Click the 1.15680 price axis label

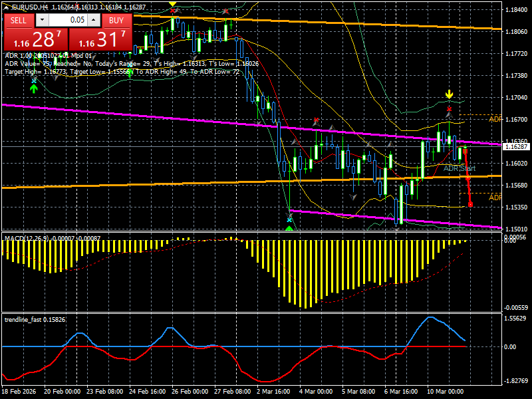[517, 186]
